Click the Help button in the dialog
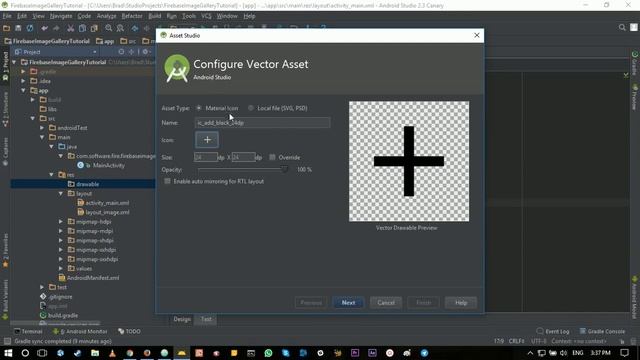640x360 pixels. (461, 303)
